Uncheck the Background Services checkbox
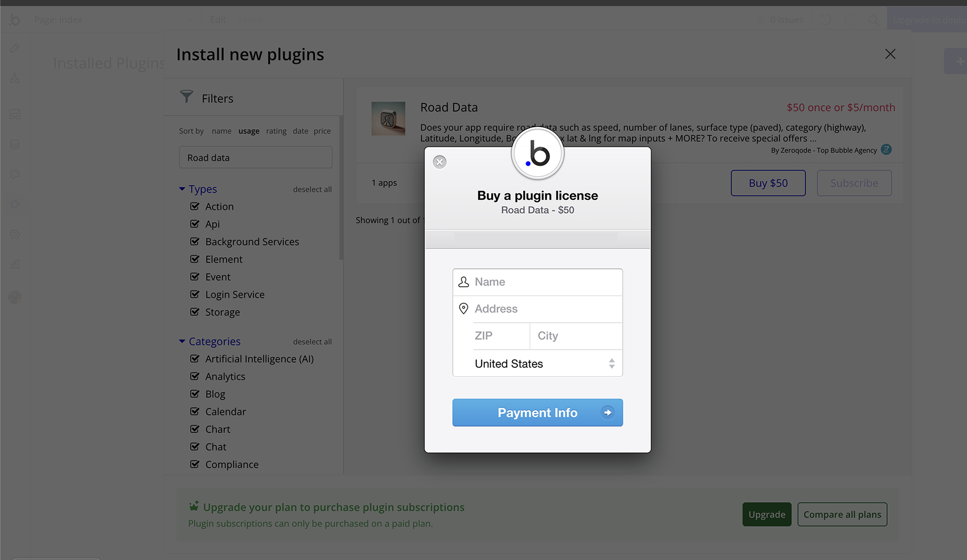The height and width of the screenshot is (560, 967). click(x=195, y=241)
